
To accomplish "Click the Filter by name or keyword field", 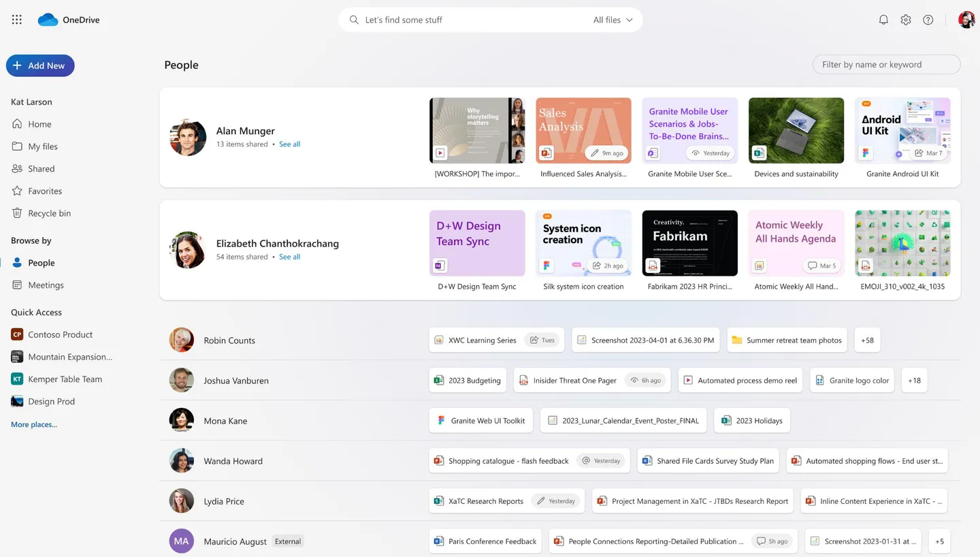I will 886,65.
